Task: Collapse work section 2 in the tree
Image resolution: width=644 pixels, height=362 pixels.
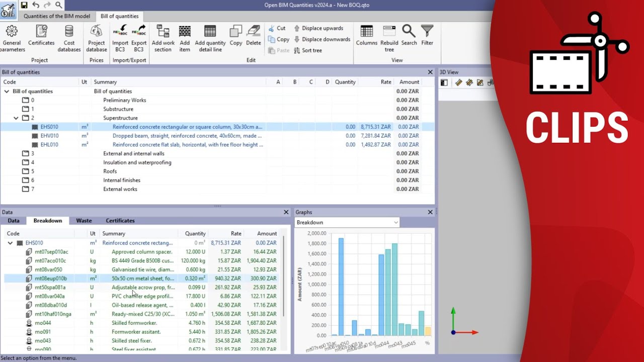Action: (x=17, y=118)
